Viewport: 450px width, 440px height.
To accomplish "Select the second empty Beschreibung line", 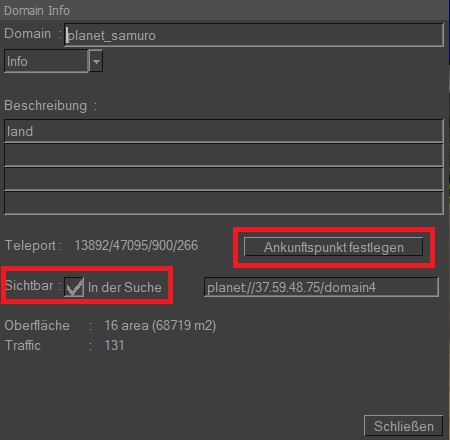I will coord(224,155).
